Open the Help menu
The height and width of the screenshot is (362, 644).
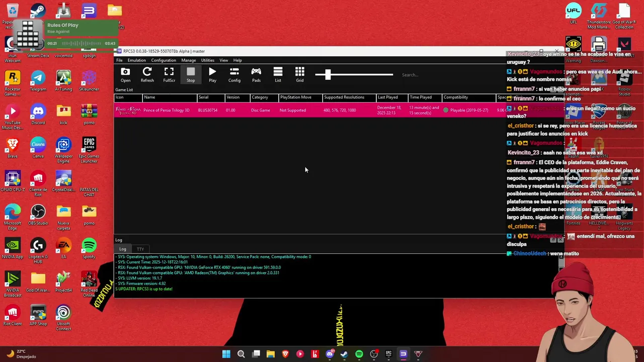coord(237,60)
